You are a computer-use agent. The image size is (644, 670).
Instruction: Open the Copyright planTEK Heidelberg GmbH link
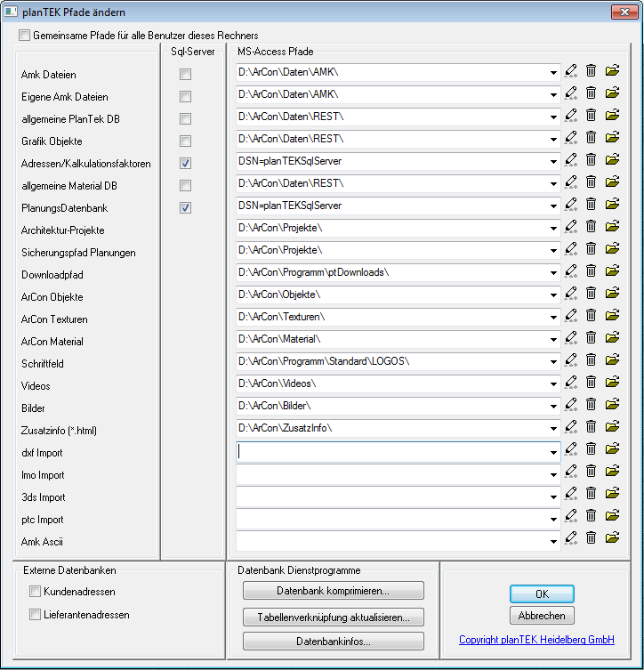pyautogui.click(x=536, y=640)
